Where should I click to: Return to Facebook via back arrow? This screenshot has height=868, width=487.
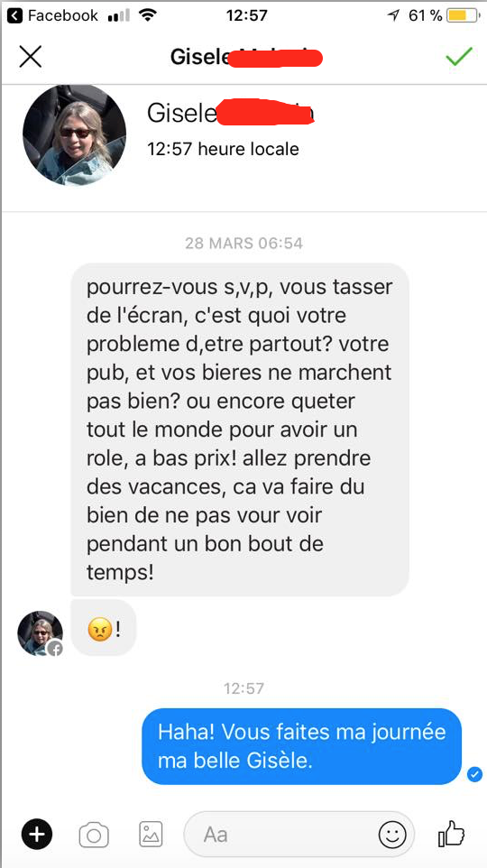15,15
